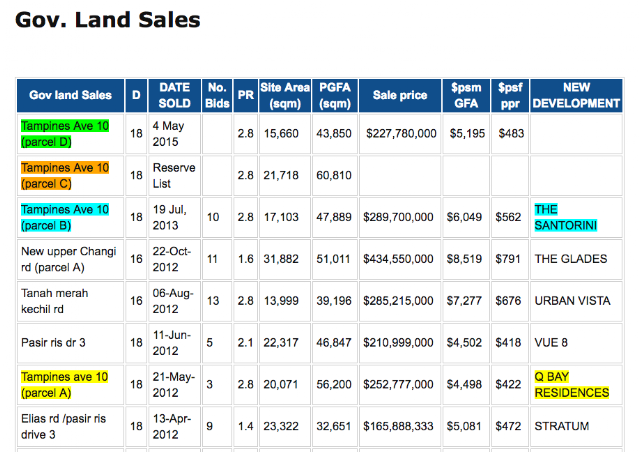
Task: Click the '$227,780,000' sale price
Action: 401,134
